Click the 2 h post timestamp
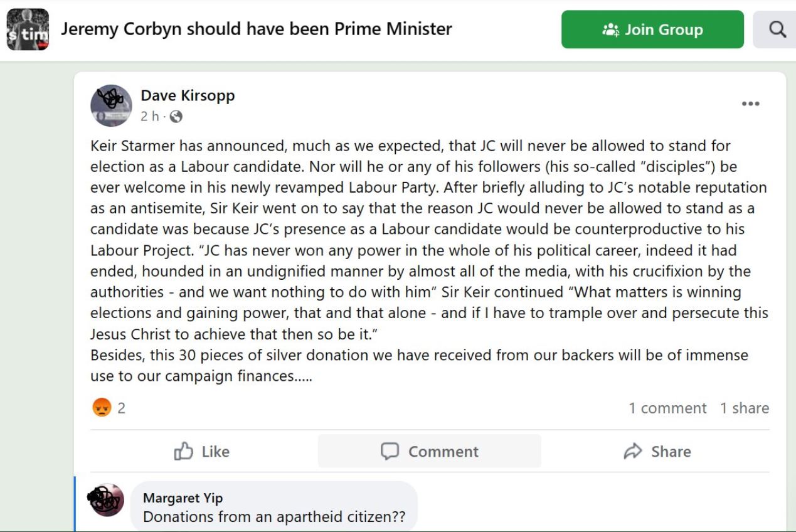 coord(149,116)
